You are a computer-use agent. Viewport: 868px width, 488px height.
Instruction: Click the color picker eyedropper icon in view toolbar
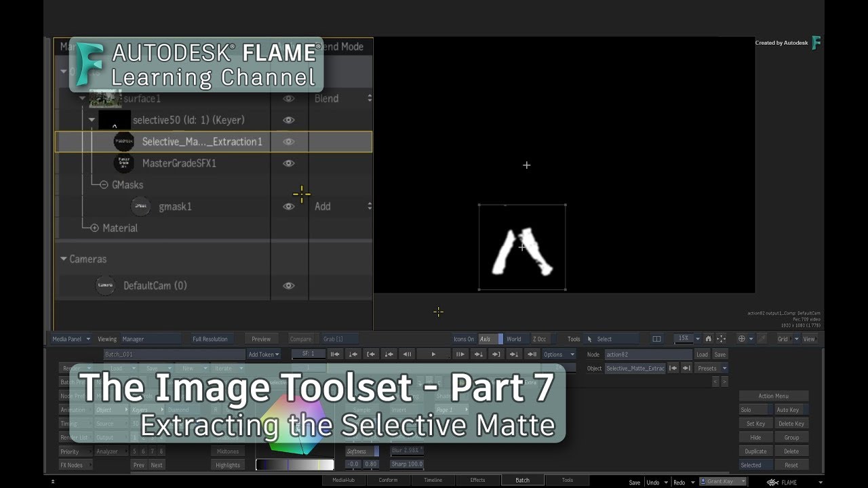click(x=763, y=339)
